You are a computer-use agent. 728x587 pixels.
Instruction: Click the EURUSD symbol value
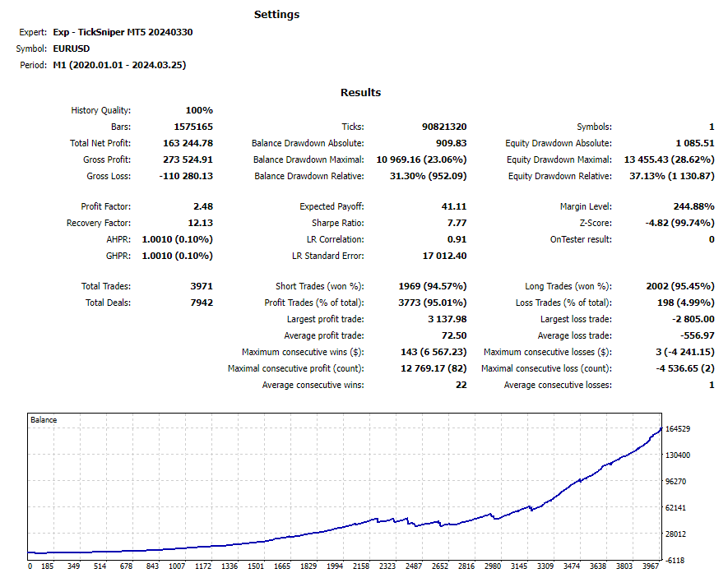click(71, 49)
